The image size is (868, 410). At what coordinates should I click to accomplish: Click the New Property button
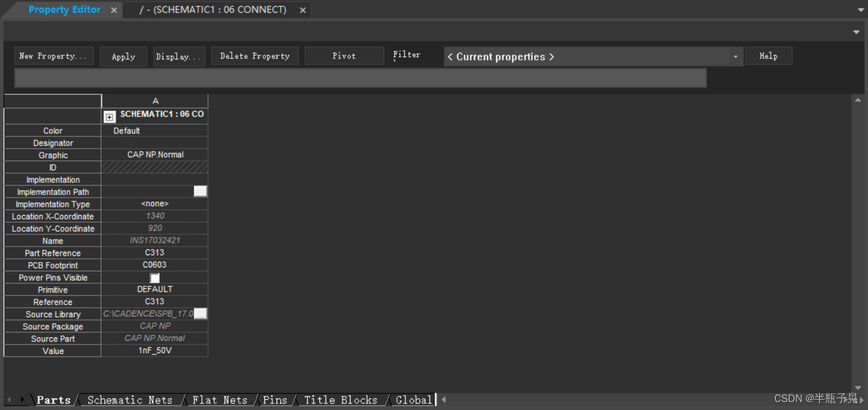click(x=54, y=56)
